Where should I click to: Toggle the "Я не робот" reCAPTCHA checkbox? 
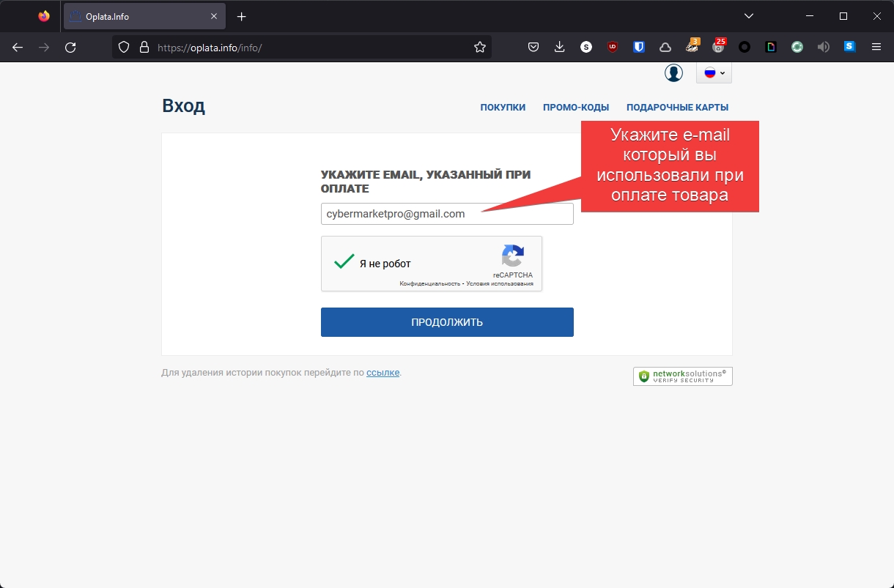(x=344, y=262)
